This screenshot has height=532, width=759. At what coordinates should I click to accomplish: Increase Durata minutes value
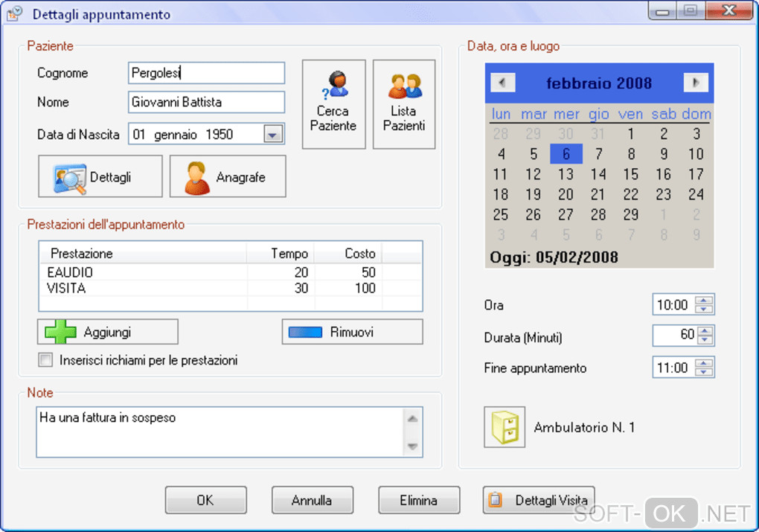tap(705, 330)
